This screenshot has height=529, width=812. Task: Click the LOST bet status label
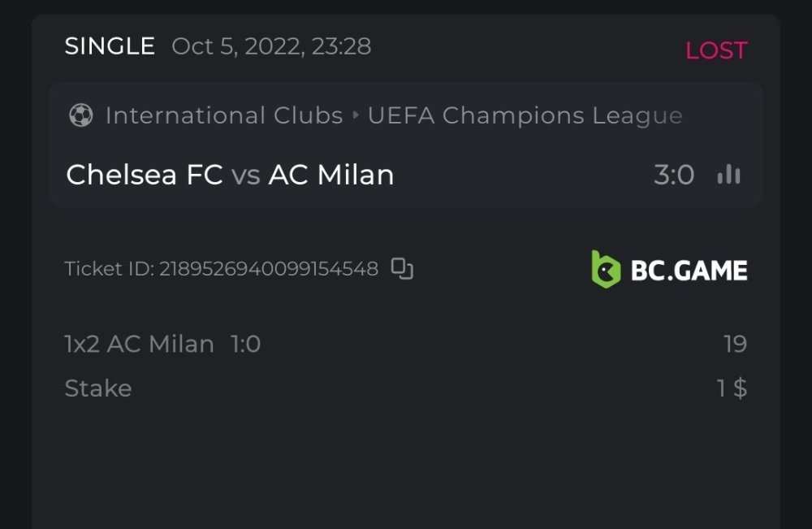click(x=715, y=50)
